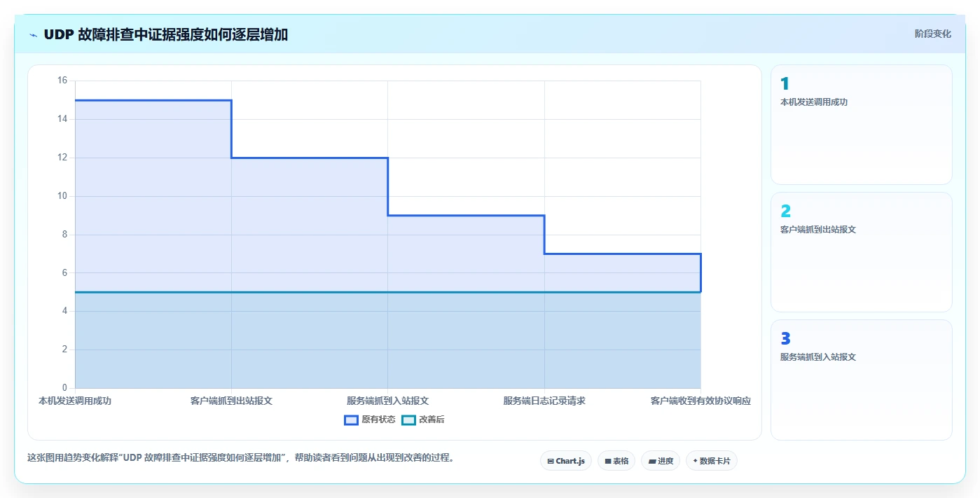This screenshot has height=498, width=980.
Task: Toggle the 原有状态 legend entry
Action: coord(369,420)
